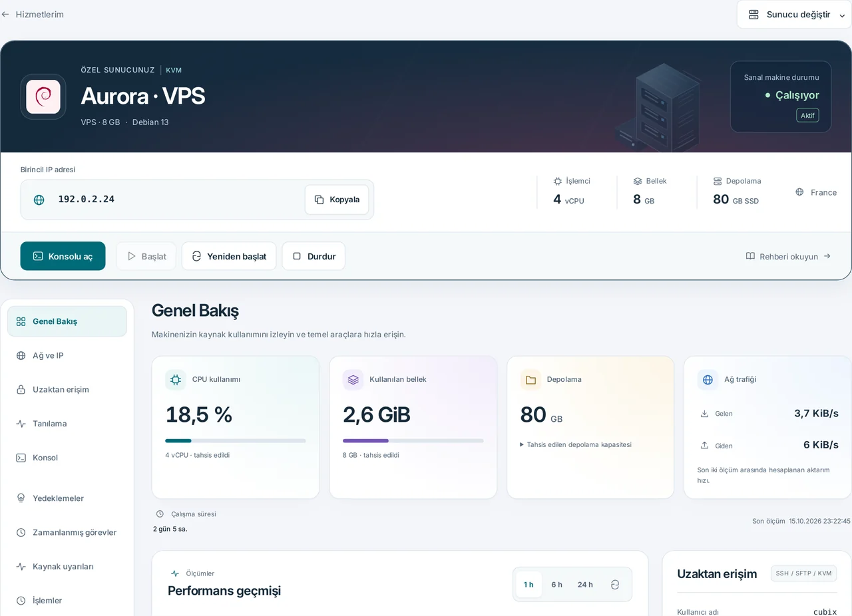Screen dimensions: 852x616
Task: Open Zamanlanmış görevler in the sidebar
Action: 67,532
